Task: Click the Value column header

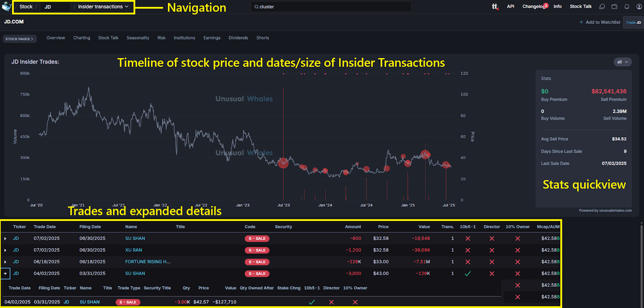Action: click(x=424, y=227)
